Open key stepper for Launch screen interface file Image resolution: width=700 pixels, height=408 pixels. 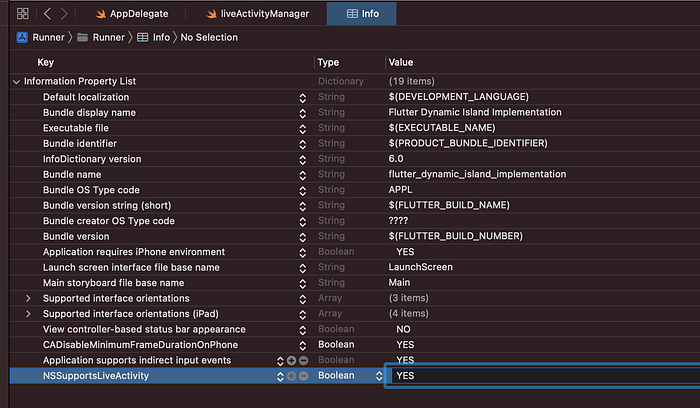(303, 268)
